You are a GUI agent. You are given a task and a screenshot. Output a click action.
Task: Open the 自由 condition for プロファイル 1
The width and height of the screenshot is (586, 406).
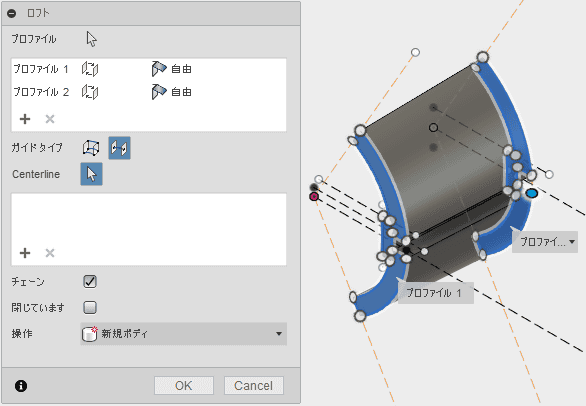(172, 69)
